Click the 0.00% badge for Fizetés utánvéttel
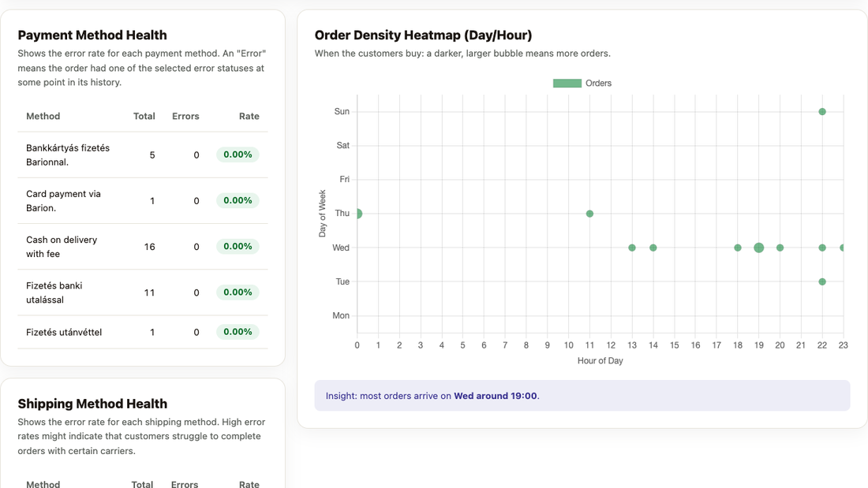 238,332
